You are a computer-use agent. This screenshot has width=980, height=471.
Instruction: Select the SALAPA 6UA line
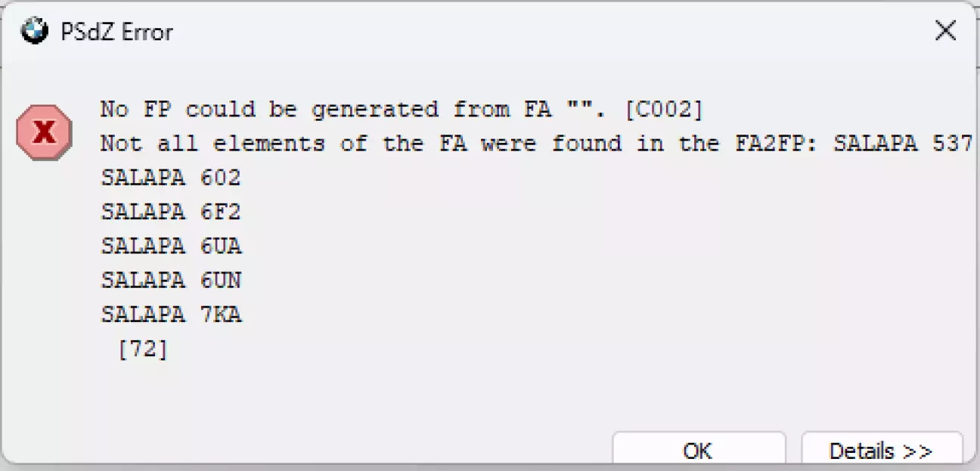coord(171,246)
